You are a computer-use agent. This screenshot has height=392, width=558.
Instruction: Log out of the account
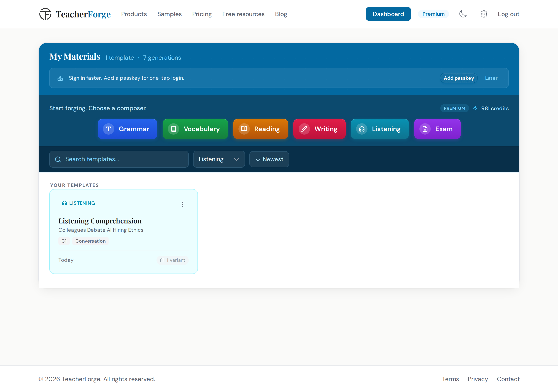[508, 14]
